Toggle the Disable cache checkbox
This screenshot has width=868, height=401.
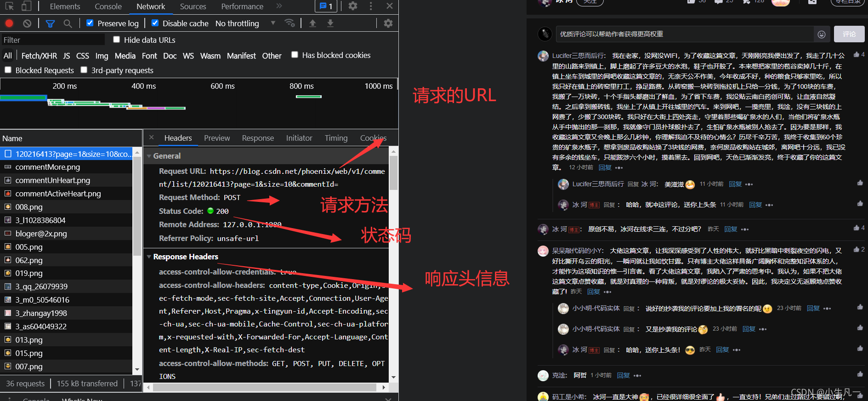(155, 23)
